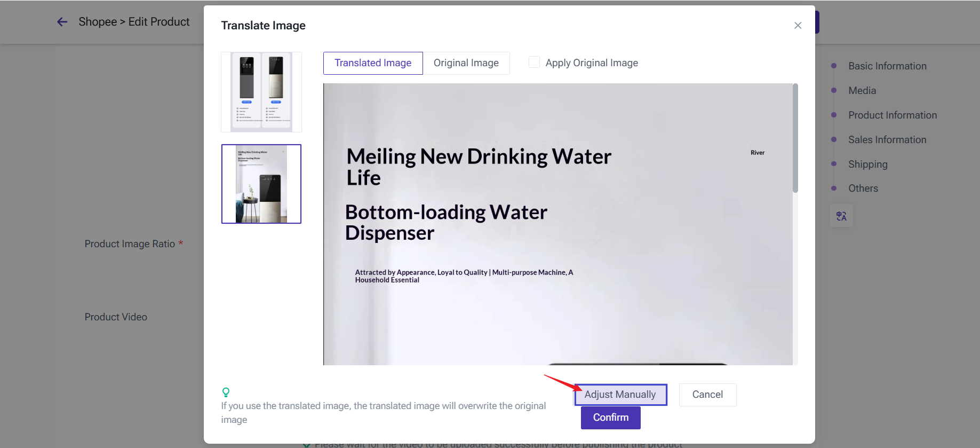Select the first water dispenser thumbnail
The image size is (980, 448).
[261, 92]
